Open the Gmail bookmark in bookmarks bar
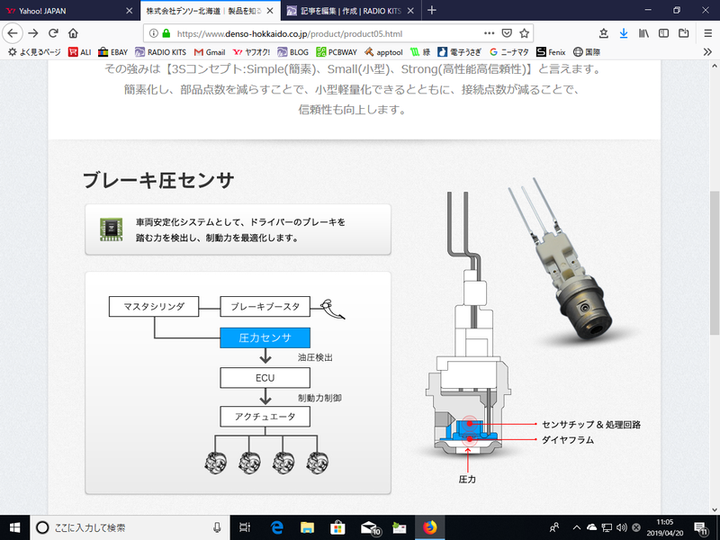Screen dimensions: 720x540 coord(209,51)
